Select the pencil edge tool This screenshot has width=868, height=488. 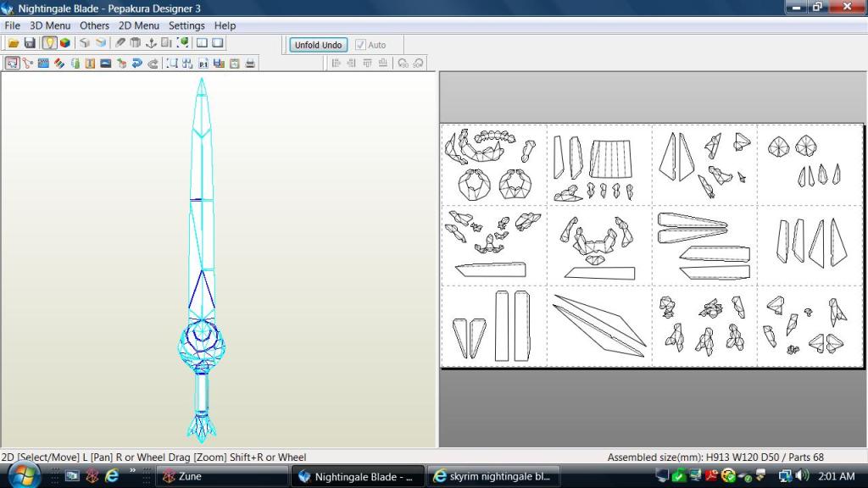point(120,43)
